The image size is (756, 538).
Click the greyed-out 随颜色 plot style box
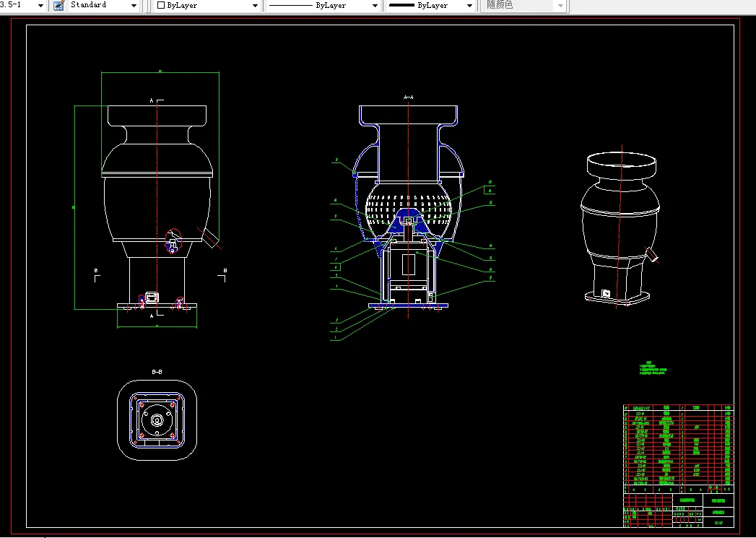pos(523,5)
